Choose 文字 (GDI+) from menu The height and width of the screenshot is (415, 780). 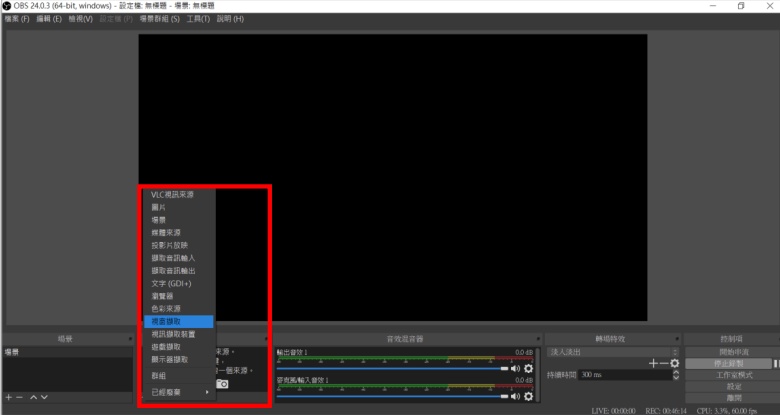coord(179,284)
